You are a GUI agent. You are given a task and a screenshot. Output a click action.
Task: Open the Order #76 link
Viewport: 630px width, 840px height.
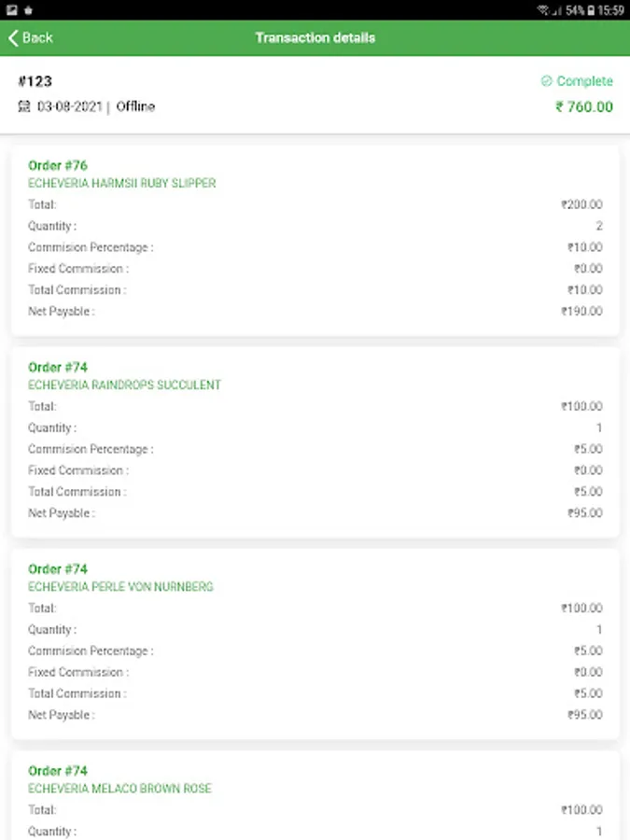[58, 166]
